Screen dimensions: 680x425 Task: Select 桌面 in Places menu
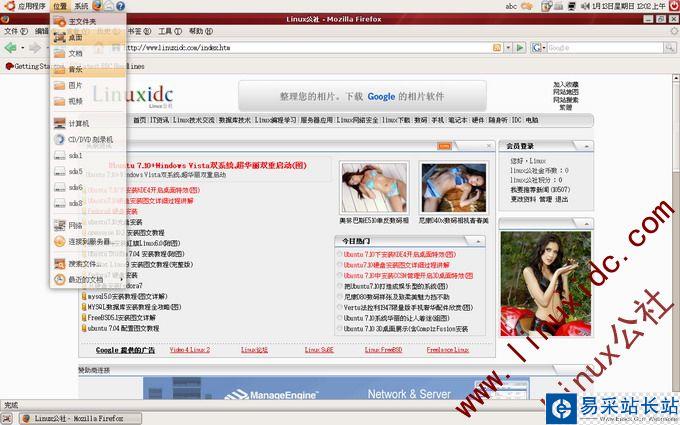click(x=88, y=37)
